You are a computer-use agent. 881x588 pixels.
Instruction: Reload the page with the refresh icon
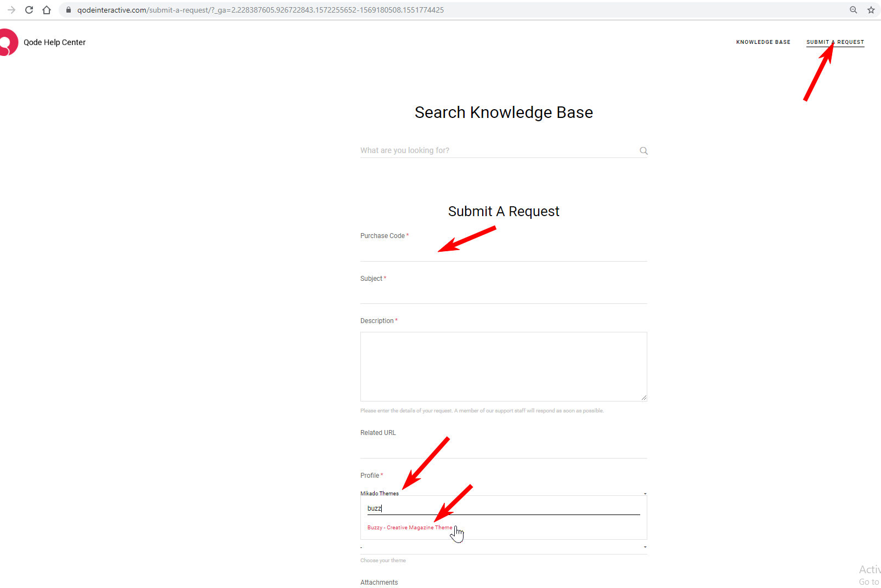[x=29, y=10]
